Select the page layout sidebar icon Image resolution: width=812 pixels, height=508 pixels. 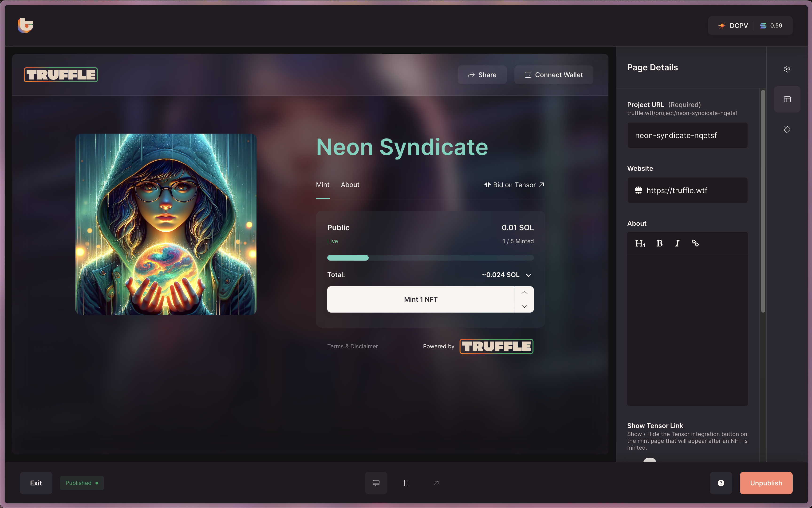pos(787,99)
